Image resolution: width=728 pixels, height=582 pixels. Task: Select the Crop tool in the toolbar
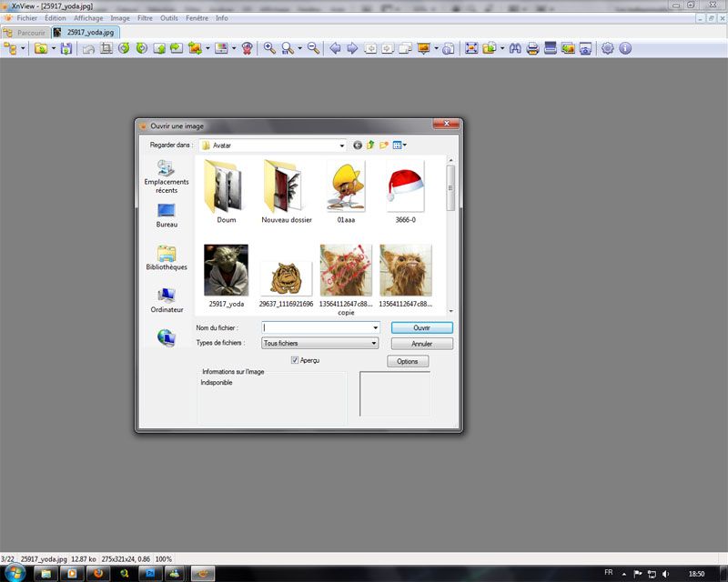(106, 48)
